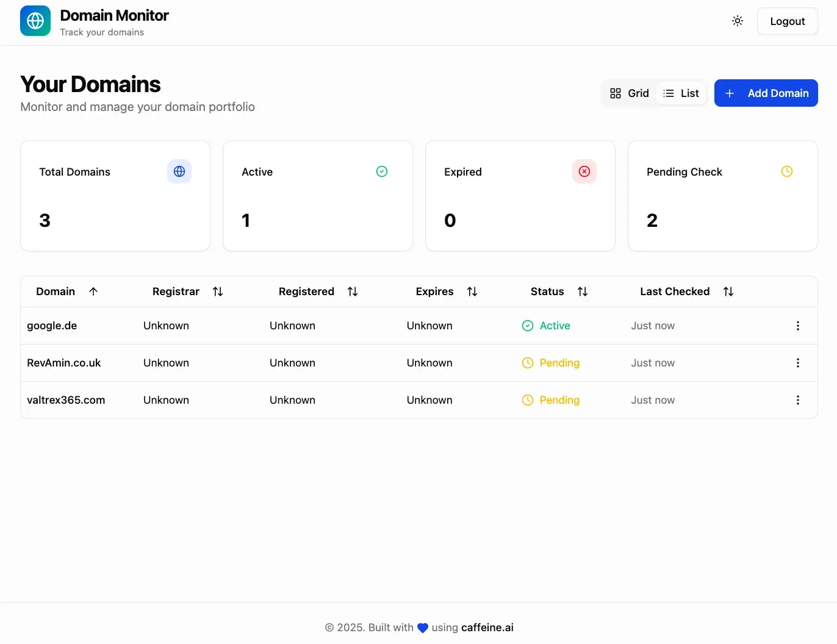This screenshot has height=644, width=837.
Task: Click the Add Domain button
Action: coord(766,93)
